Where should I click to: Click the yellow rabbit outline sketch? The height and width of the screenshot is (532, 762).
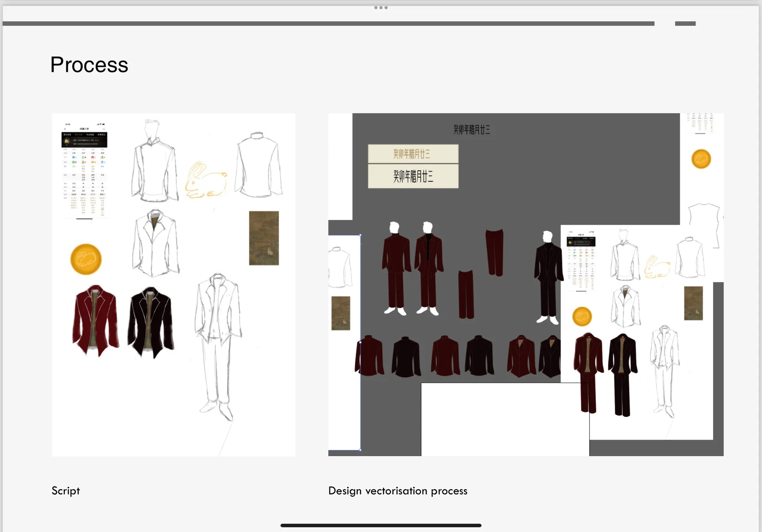click(205, 181)
